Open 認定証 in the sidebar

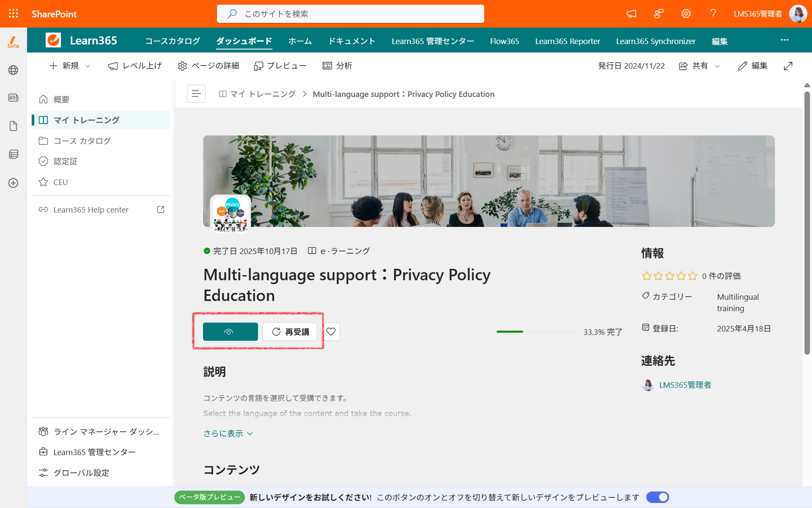101,161
